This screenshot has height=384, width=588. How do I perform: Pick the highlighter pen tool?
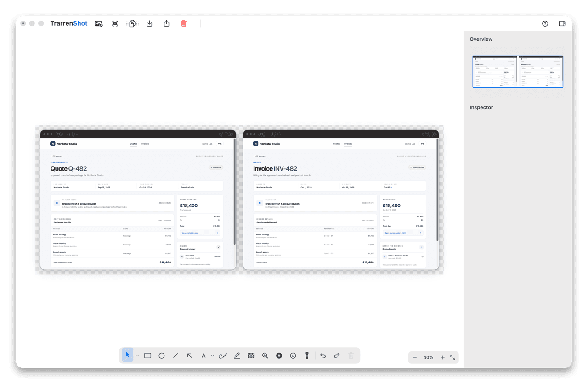pyautogui.click(x=237, y=356)
